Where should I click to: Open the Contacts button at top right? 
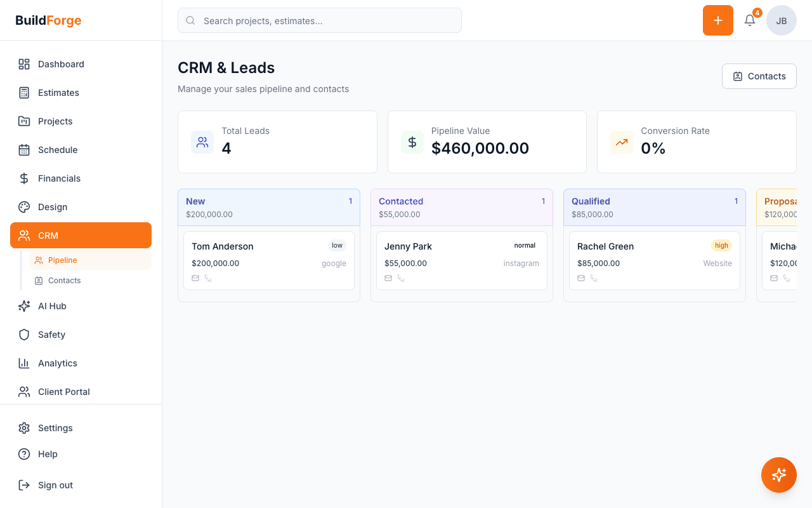[x=759, y=76]
